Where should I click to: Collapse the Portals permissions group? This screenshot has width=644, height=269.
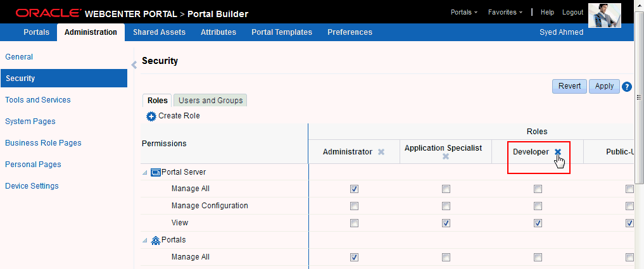click(144, 241)
